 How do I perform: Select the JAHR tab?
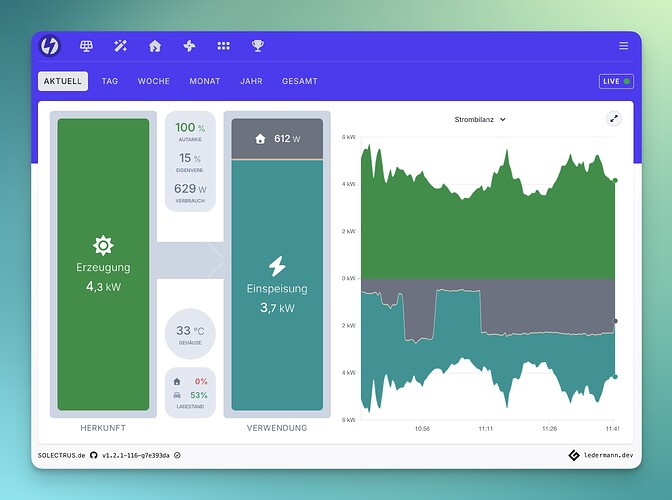251,81
